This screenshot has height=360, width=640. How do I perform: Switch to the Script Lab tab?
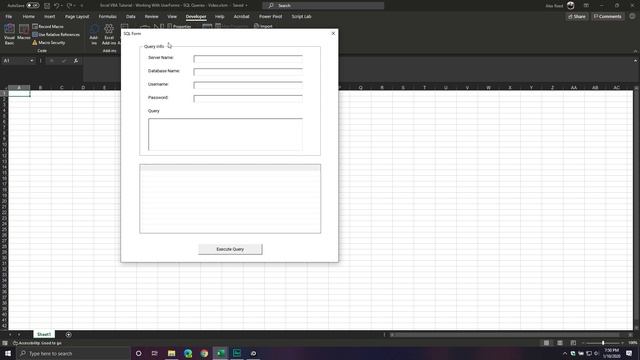click(x=301, y=17)
